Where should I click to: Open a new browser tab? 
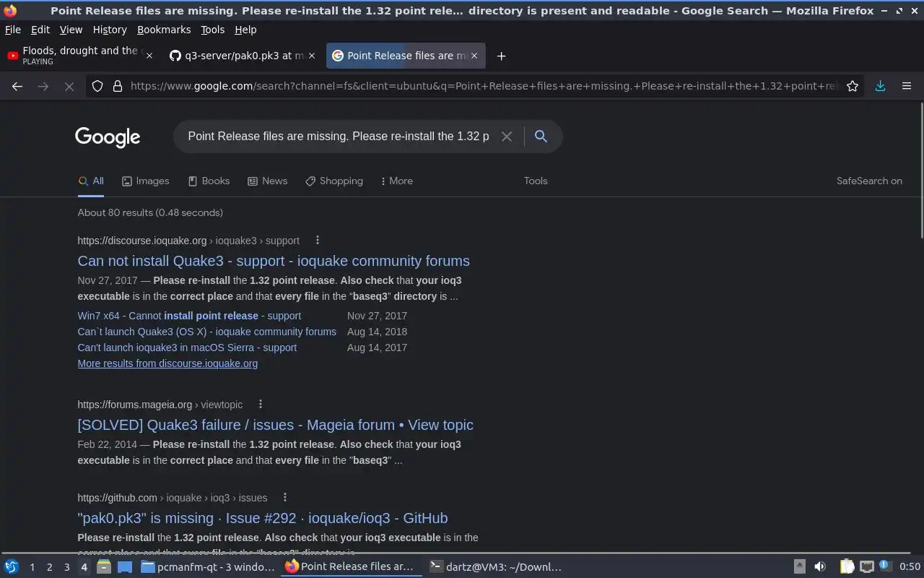coord(501,56)
